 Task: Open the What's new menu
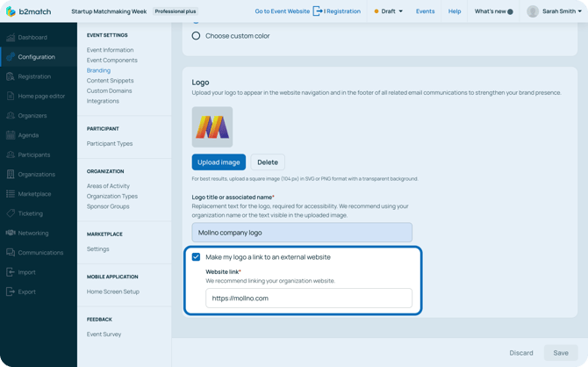pyautogui.click(x=493, y=11)
